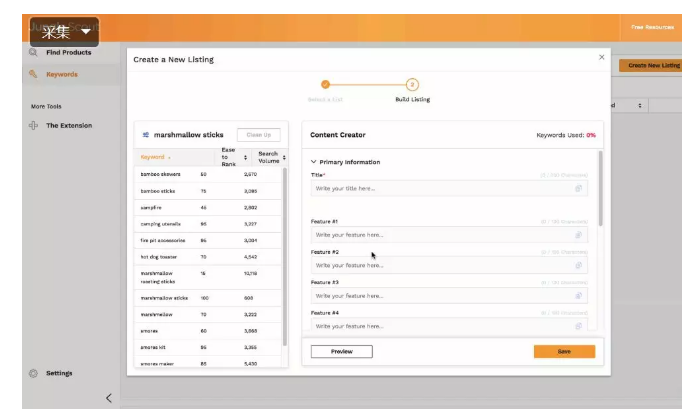Select the campfire keyword row
The width and height of the screenshot is (691, 420).
coord(208,208)
